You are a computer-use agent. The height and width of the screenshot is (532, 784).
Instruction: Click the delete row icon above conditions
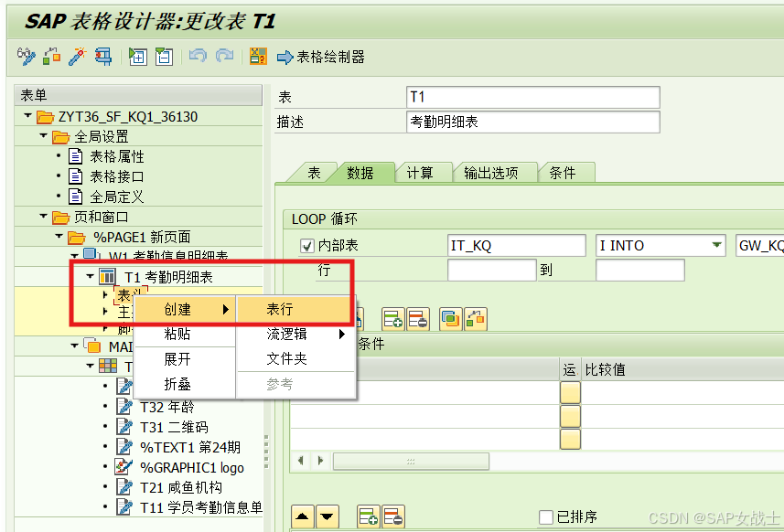(x=418, y=319)
